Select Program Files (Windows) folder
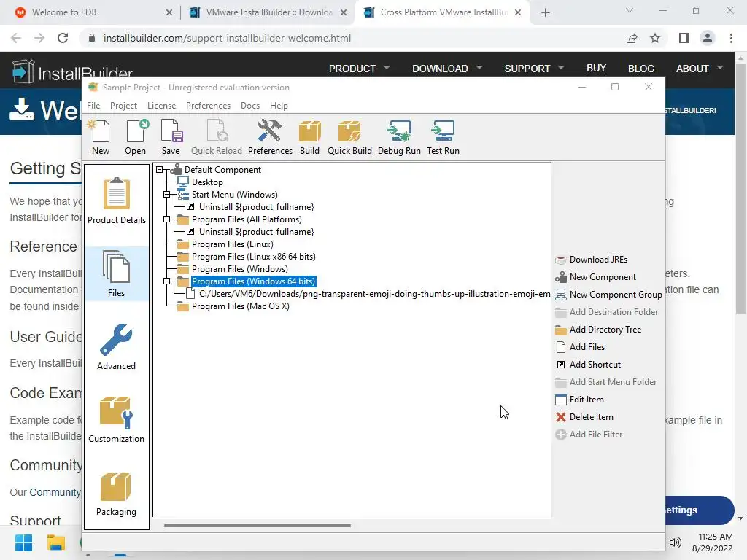The width and height of the screenshot is (747, 560). 239,268
